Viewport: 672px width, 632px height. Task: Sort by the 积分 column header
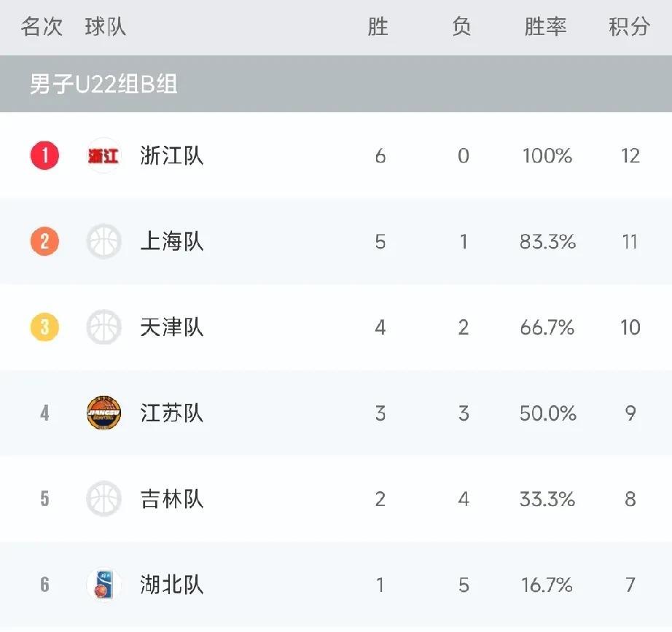[x=629, y=26]
